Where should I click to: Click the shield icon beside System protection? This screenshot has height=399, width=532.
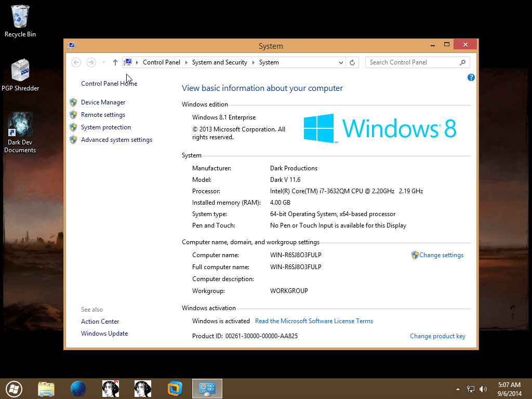(73, 127)
